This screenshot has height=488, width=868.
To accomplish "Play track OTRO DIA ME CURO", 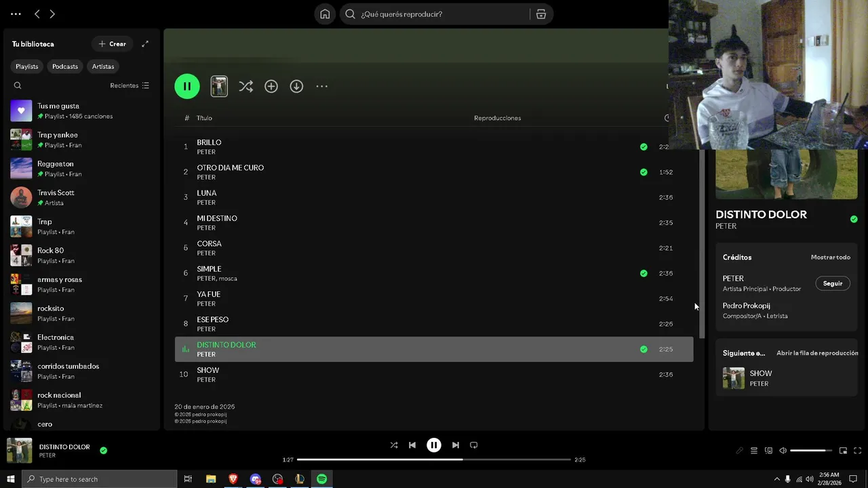I will [x=434, y=171].
